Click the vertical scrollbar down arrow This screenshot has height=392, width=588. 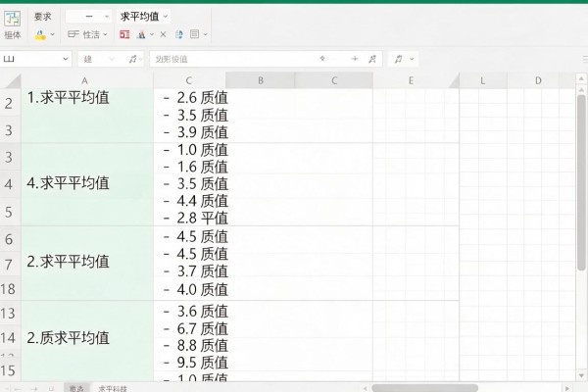pos(581,375)
